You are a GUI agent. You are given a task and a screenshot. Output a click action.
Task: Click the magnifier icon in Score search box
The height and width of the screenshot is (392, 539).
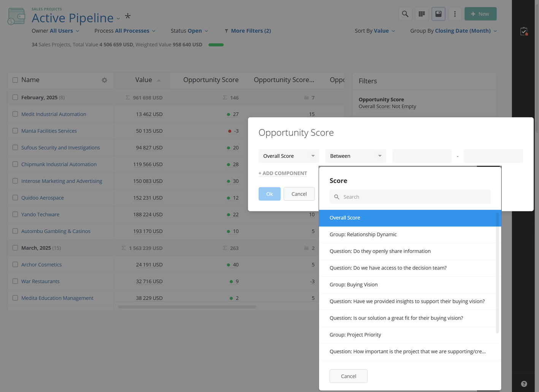coord(336,197)
